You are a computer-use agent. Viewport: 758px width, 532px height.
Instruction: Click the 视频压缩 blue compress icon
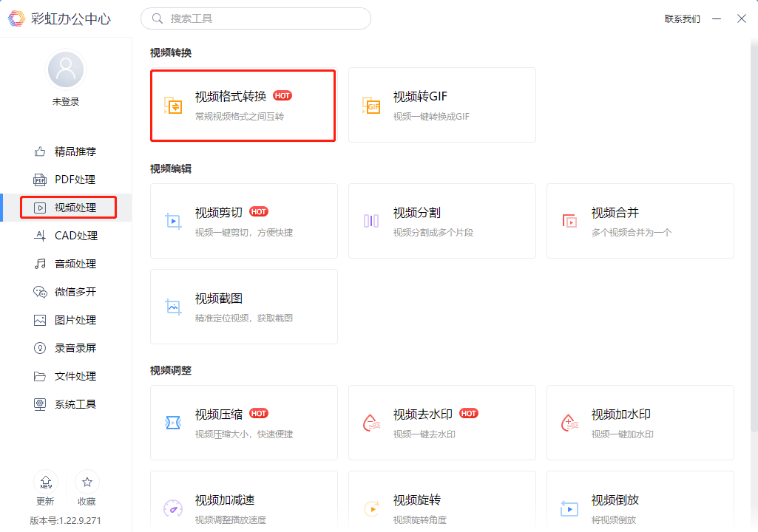pyautogui.click(x=173, y=423)
